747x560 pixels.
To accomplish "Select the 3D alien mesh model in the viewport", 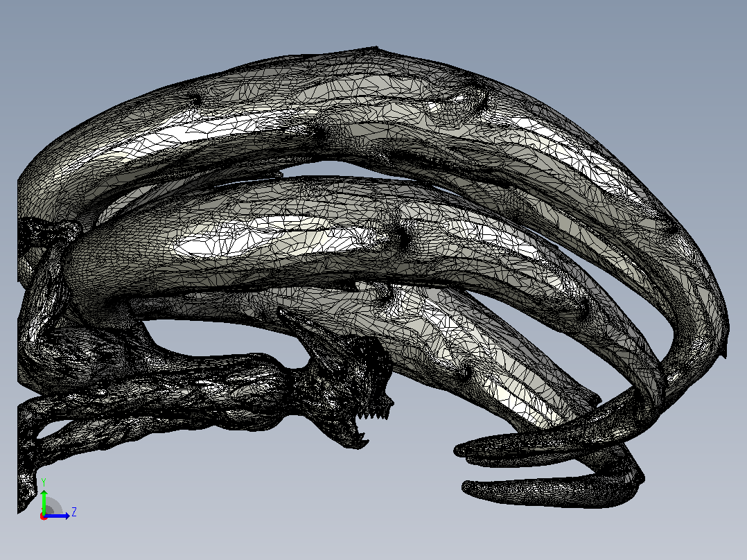I will [373, 279].
